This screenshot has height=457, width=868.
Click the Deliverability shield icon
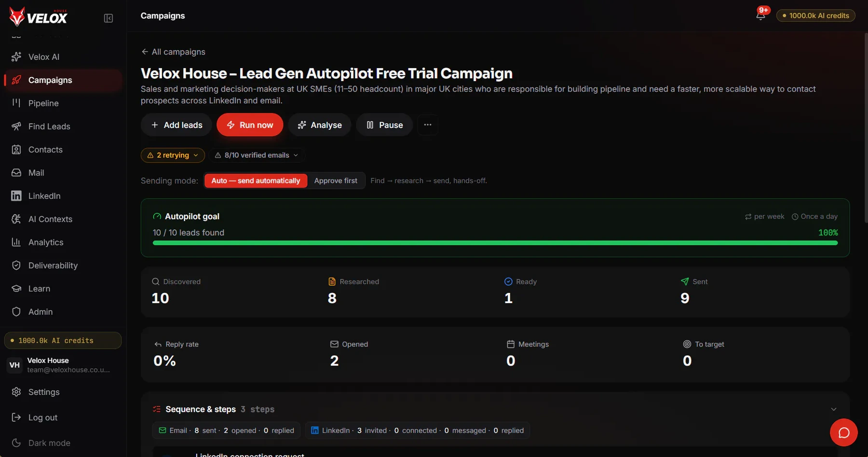pyautogui.click(x=16, y=265)
